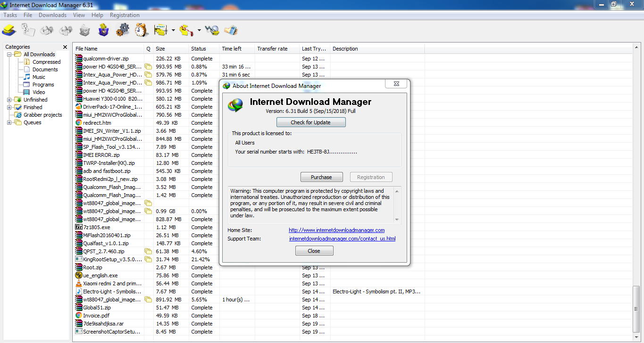Launch the Grabber toolbar icon
This screenshot has height=343, width=644.
click(212, 30)
